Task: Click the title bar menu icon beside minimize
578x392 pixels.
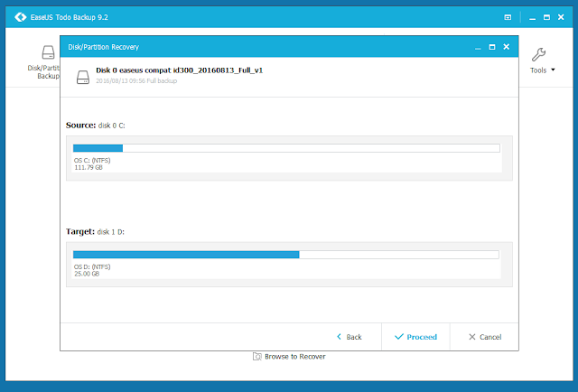Action: pyautogui.click(x=508, y=17)
